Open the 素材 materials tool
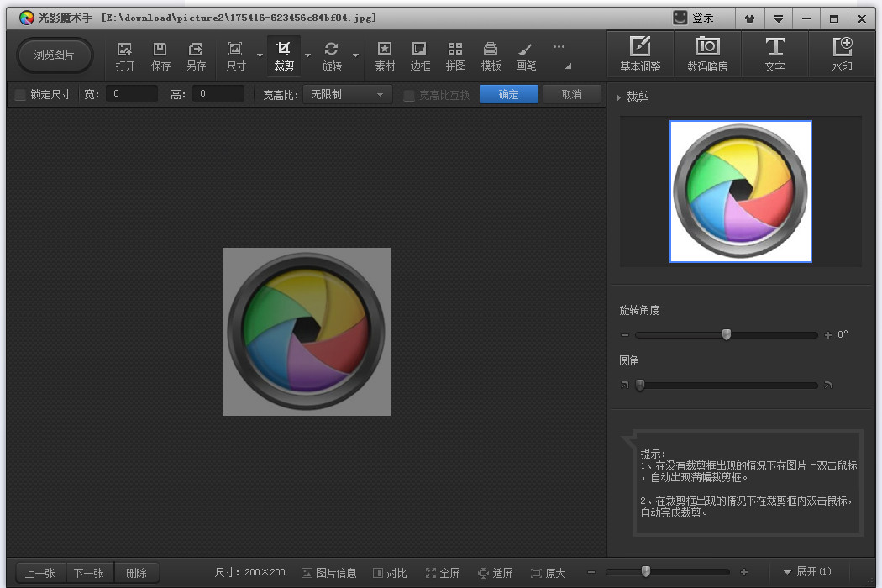This screenshot has width=882, height=588. [385, 56]
